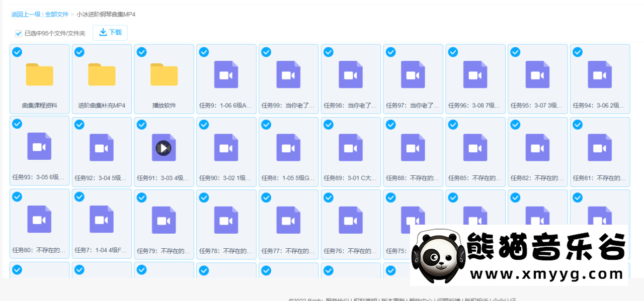Click the file name 任务91：3-03 4级
This screenshot has height=301, width=644.
(x=164, y=178)
